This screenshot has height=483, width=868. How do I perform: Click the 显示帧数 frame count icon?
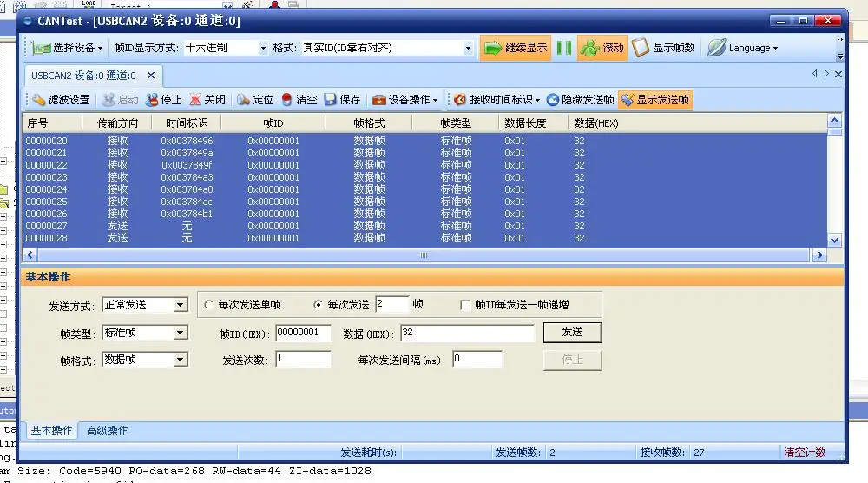point(663,48)
